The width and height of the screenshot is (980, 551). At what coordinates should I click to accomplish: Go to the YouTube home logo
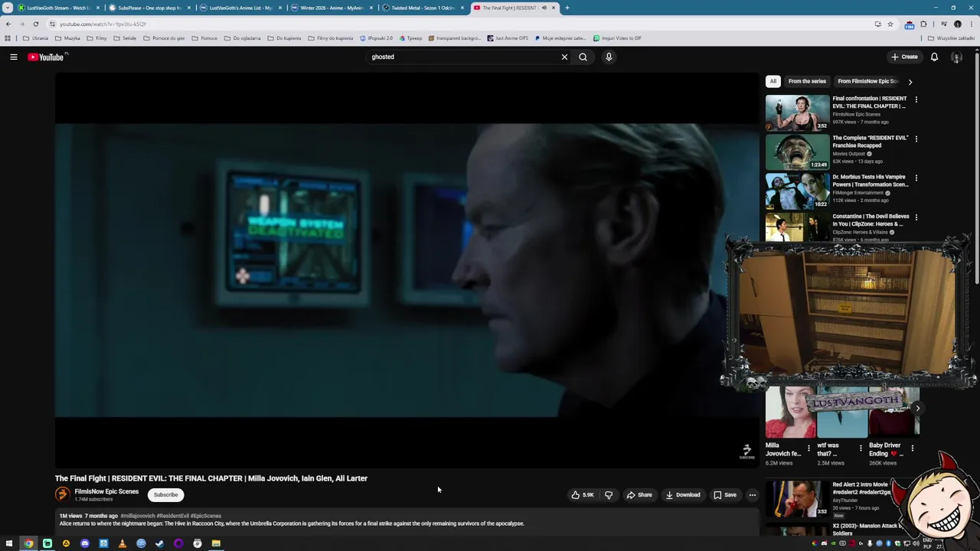[46, 57]
